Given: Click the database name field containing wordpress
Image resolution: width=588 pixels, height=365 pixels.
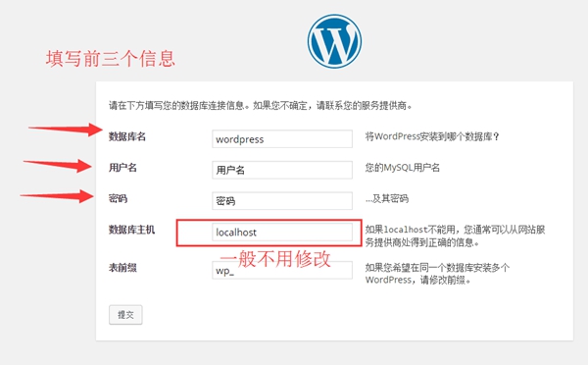Looking at the screenshot, I should [x=282, y=139].
